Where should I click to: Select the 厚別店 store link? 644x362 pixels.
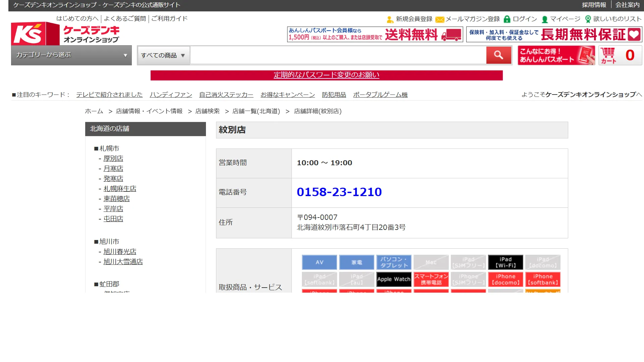(113, 159)
